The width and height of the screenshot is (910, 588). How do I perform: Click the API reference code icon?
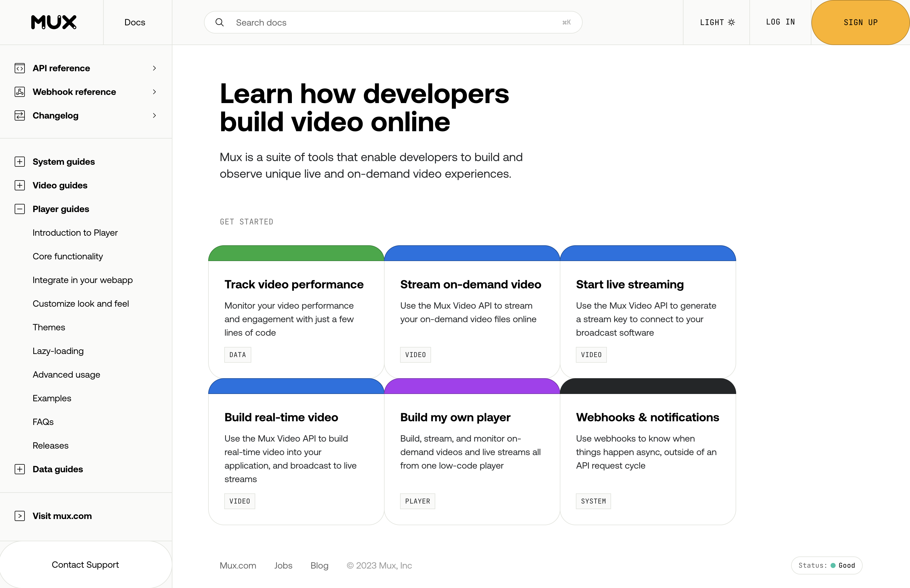pyautogui.click(x=20, y=68)
